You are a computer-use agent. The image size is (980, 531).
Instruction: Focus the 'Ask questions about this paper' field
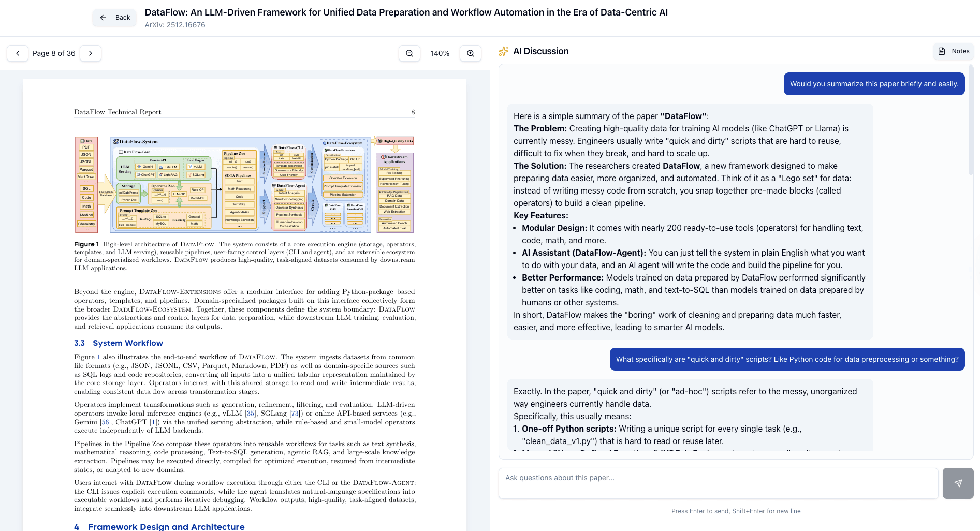click(x=718, y=483)
